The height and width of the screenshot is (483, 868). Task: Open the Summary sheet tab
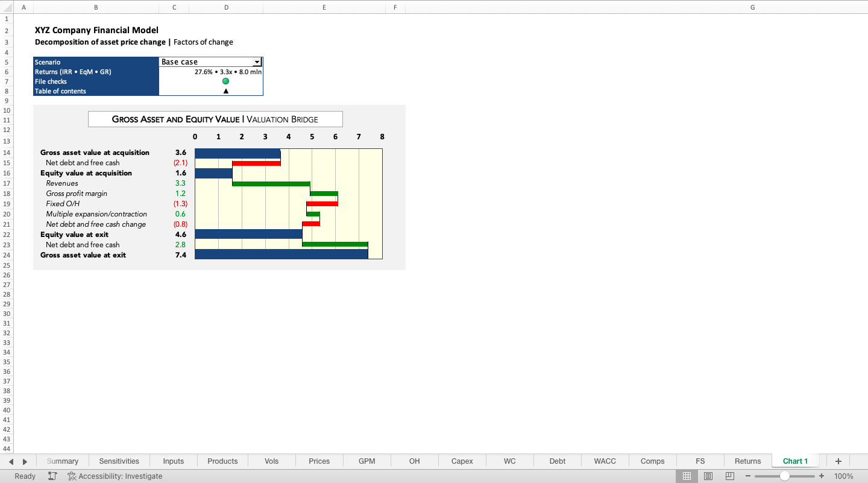point(63,461)
